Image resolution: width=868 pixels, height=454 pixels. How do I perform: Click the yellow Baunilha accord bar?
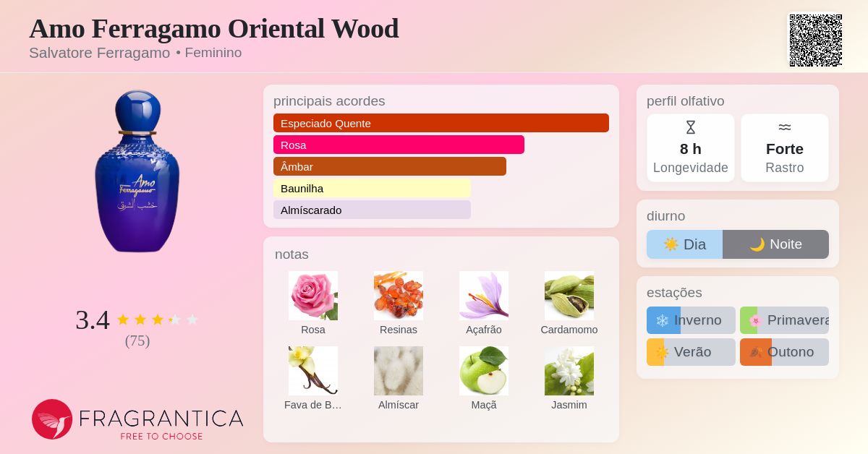pos(372,188)
